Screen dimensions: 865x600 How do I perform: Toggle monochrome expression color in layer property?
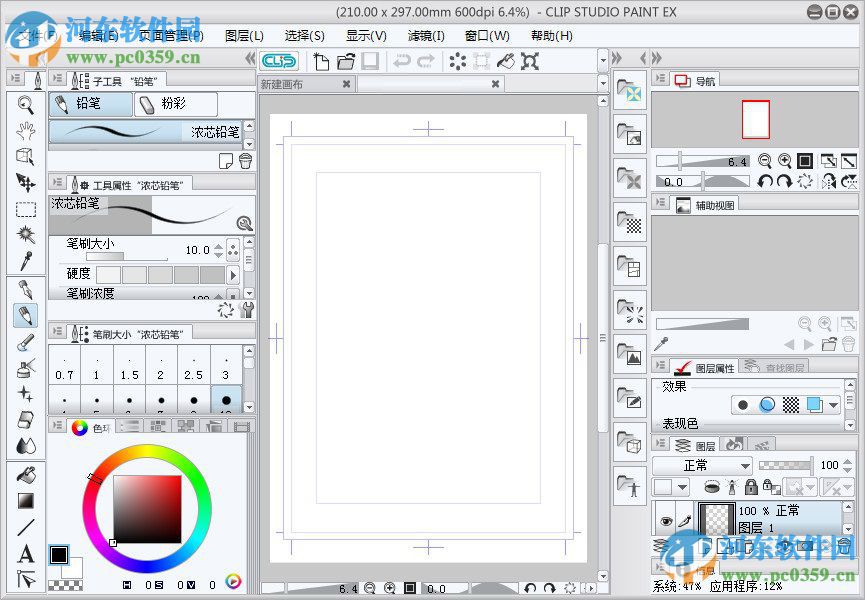click(x=743, y=405)
